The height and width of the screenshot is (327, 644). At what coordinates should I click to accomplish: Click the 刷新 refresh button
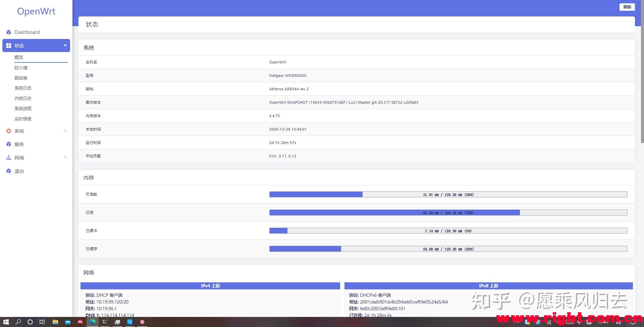tap(627, 7)
